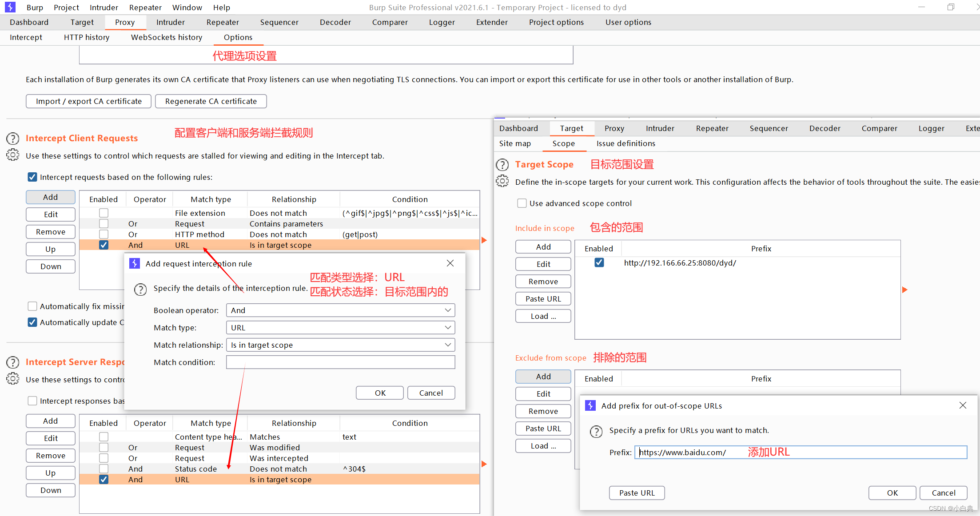
Task: Open the Boolean operator dropdown
Action: click(x=340, y=310)
